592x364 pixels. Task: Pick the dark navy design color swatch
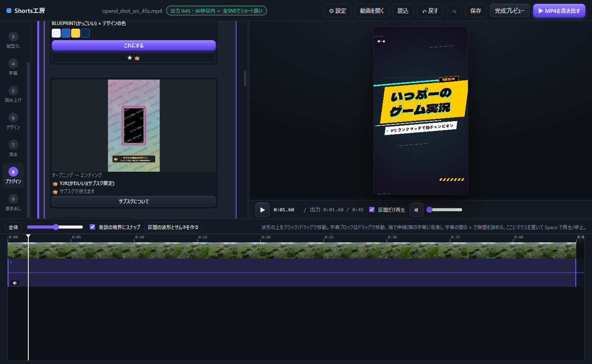(x=85, y=33)
